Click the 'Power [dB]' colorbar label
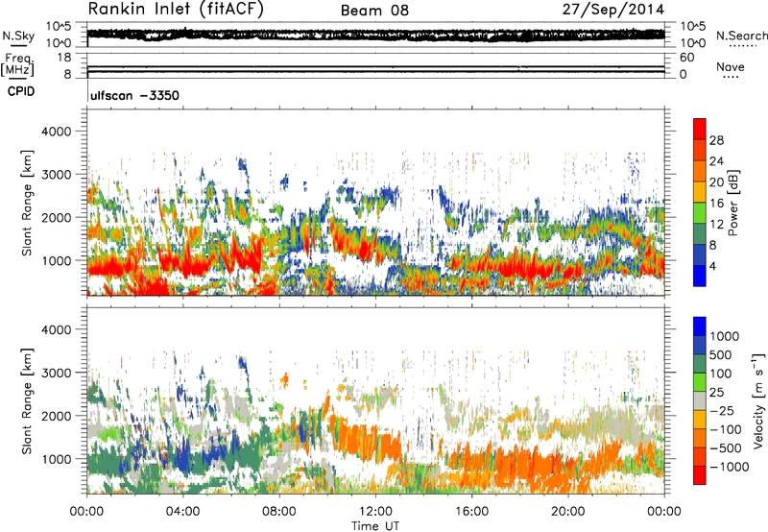This screenshot has height=532, width=768. click(732, 203)
